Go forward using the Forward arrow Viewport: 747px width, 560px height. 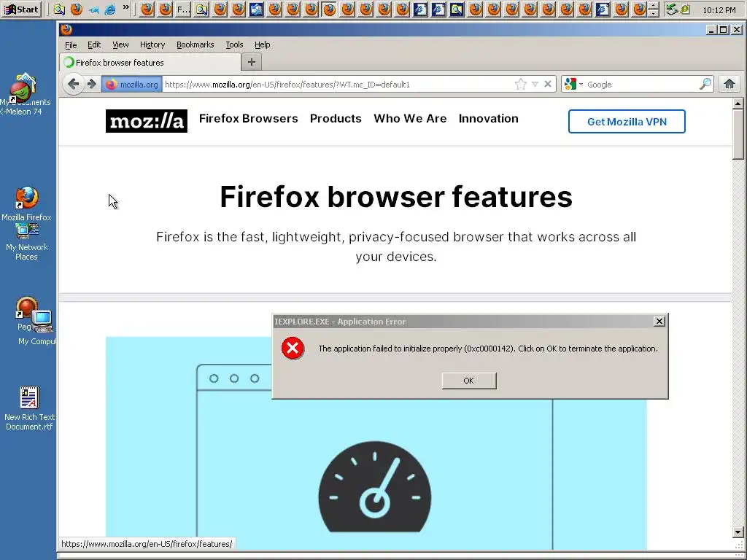[92, 85]
